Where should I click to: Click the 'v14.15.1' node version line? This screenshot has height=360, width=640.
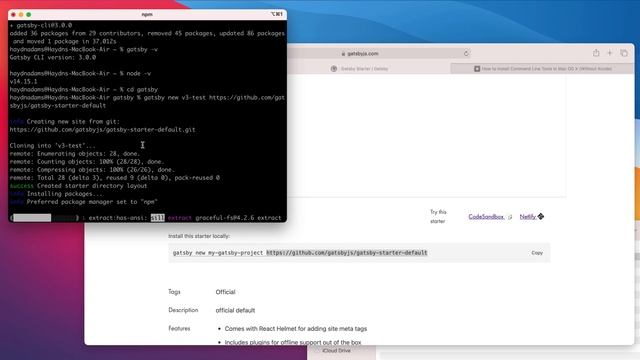(x=23, y=82)
